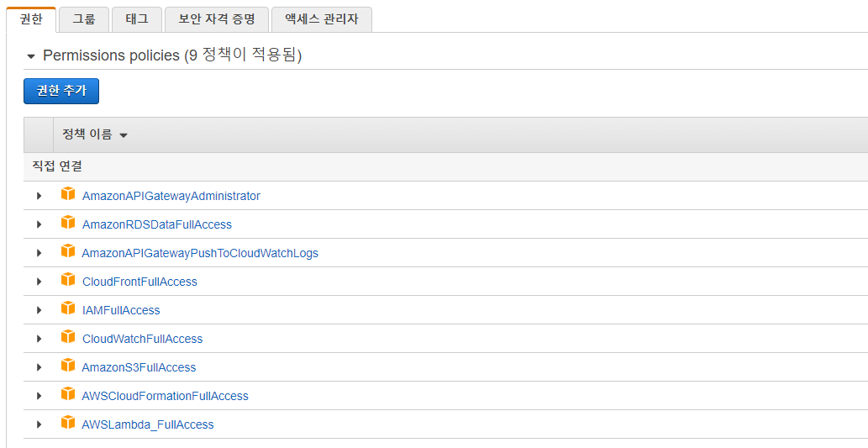Click the policy icon beside AmazonAPIGatewayPushToCloudWatchLogs
Viewport: 868px width, 448px height.
(68, 250)
